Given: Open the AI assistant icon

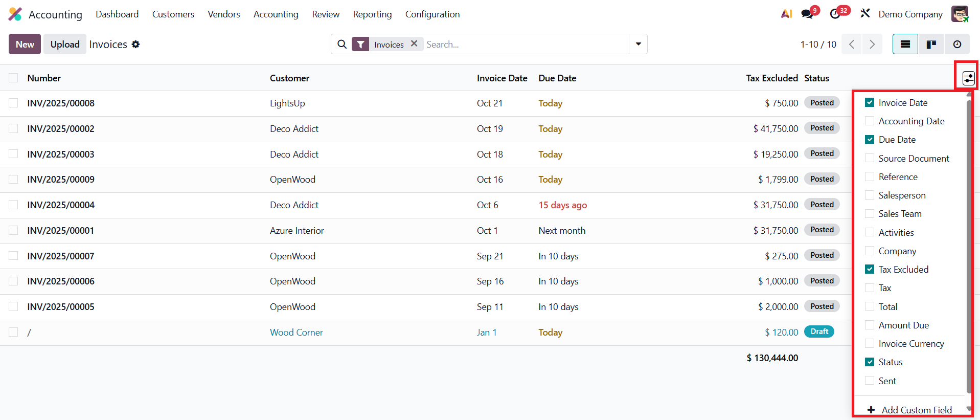Looking at the screenshot, I should tap(786, 14).
